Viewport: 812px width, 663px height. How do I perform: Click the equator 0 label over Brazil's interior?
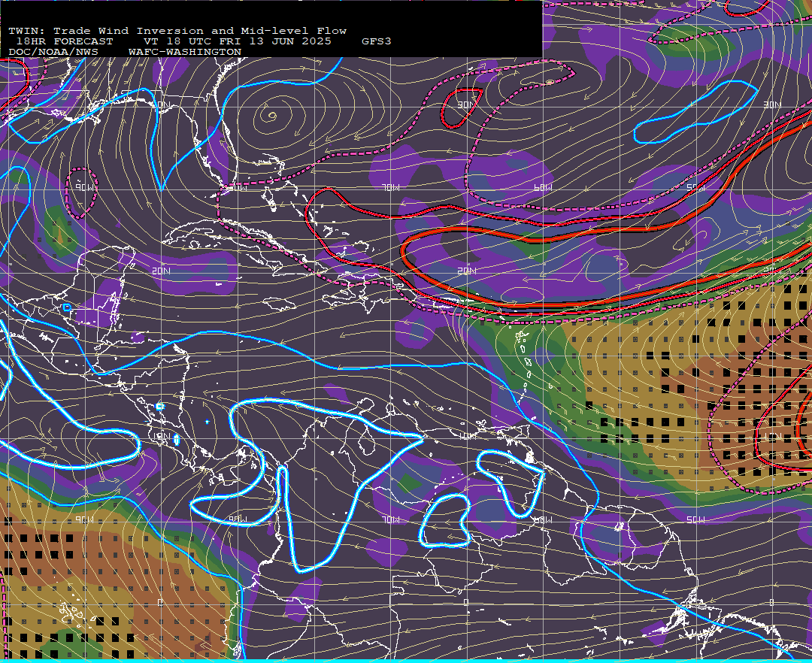(x=465, y=602)
